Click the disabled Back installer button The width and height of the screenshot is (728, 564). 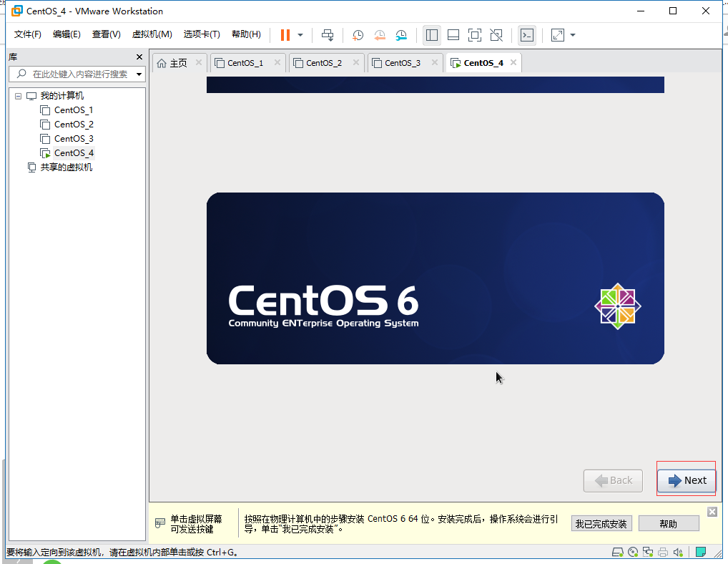pyautogui.click(x=613, y=480)
